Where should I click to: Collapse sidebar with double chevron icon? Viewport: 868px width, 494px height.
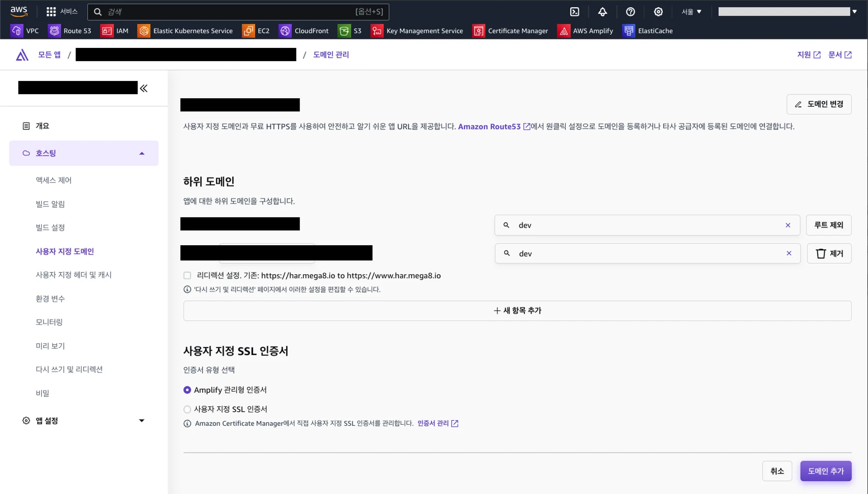click(x=144, y=88)
